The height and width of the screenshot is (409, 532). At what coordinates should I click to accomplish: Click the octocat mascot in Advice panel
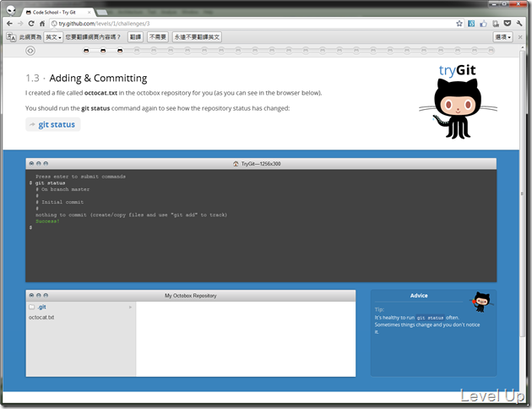coord(481,301)
